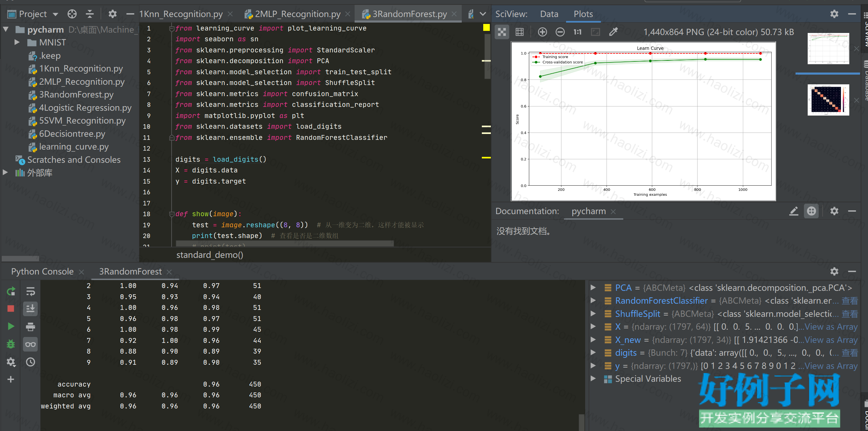The image size is (868, 431).
Task: Expand the 外部库 external libraries node
Action: (6, 172)
